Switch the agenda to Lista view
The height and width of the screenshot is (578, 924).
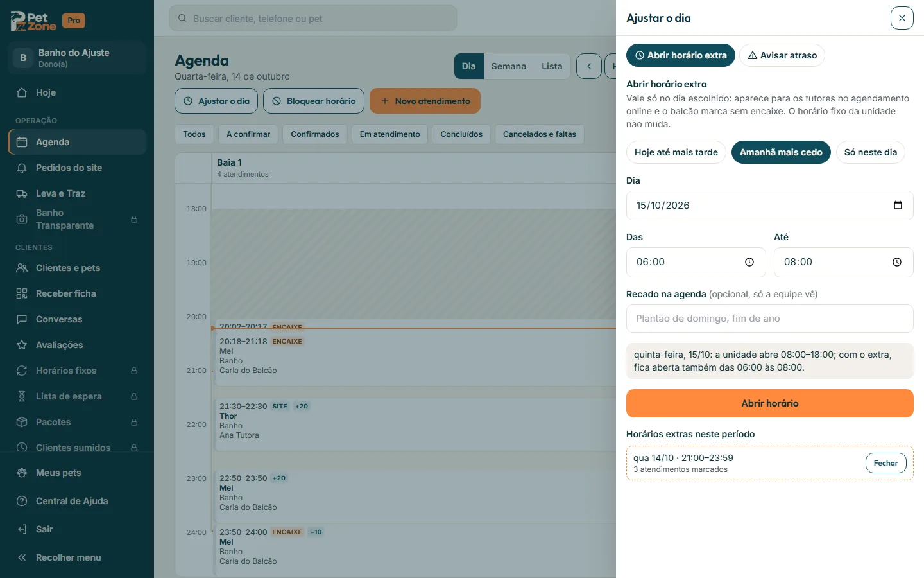pyautogui.click(x=552, y=66)
